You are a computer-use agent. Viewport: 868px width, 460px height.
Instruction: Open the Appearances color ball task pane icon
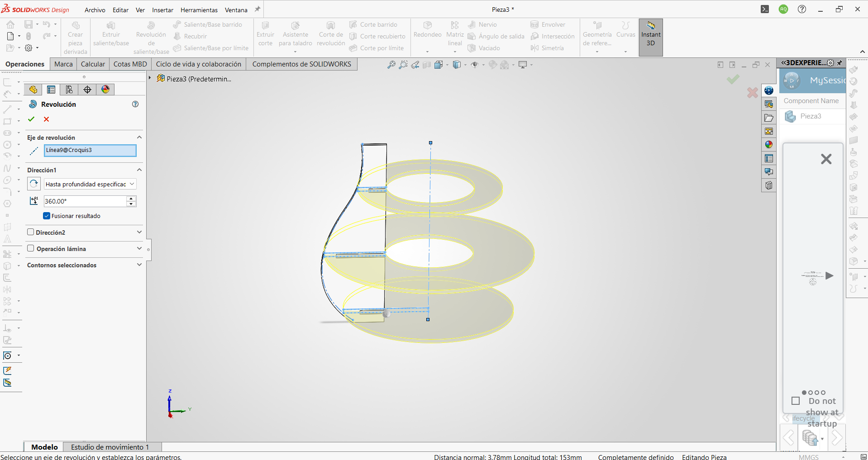pyautogui.click(x=769, y=145)
